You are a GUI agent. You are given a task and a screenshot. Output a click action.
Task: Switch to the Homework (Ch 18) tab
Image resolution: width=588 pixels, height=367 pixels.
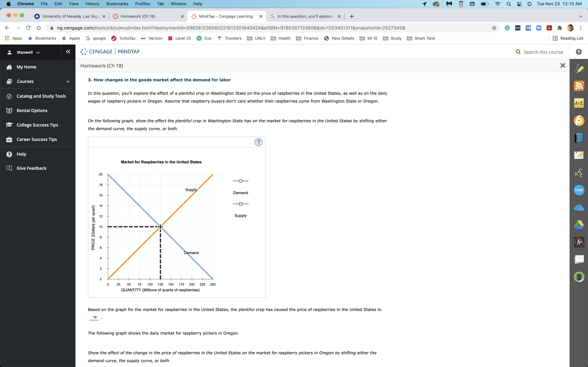tap(138, 16)
